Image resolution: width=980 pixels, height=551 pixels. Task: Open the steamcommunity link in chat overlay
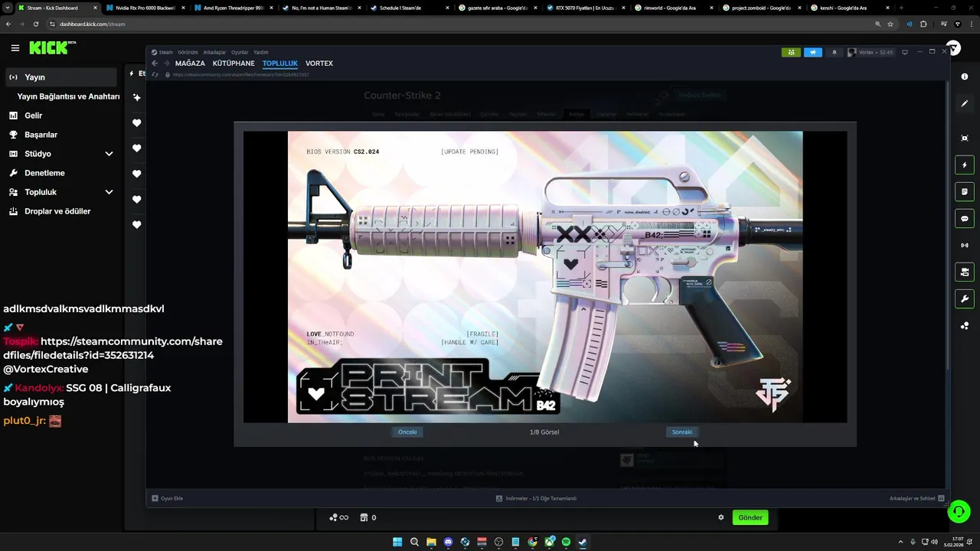click(x=113, y=348)
